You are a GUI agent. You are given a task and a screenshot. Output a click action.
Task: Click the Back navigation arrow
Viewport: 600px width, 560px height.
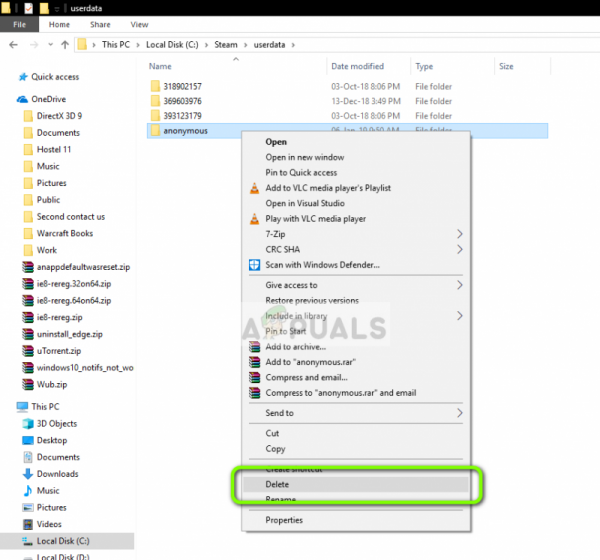(13, 45)
